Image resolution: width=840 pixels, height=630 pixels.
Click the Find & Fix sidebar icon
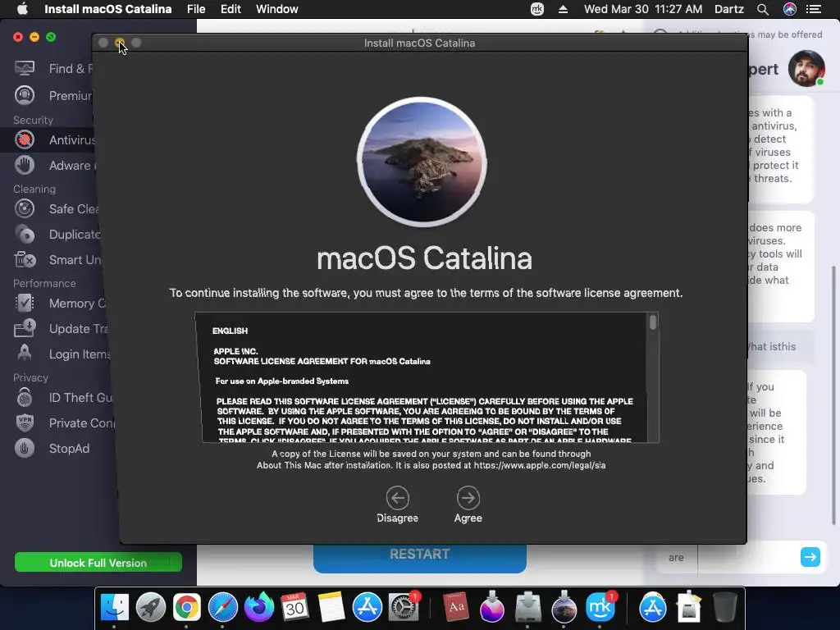tap(25, 68)
